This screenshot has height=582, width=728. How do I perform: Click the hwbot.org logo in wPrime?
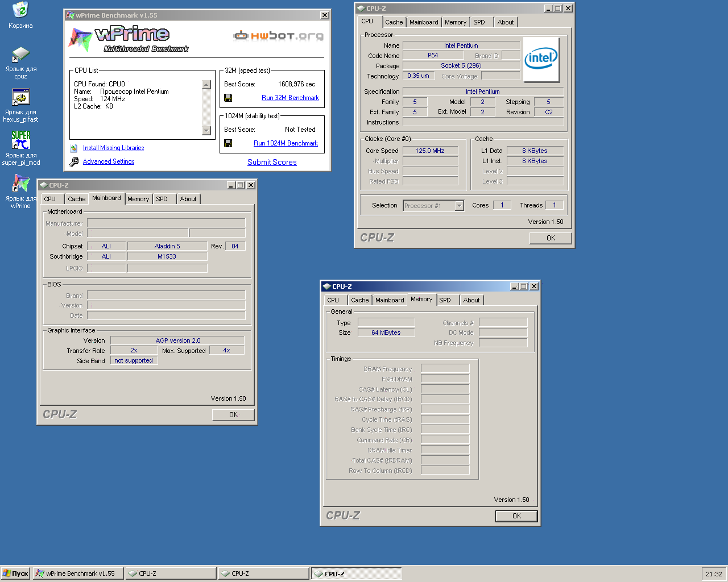(x=279, y=36)
